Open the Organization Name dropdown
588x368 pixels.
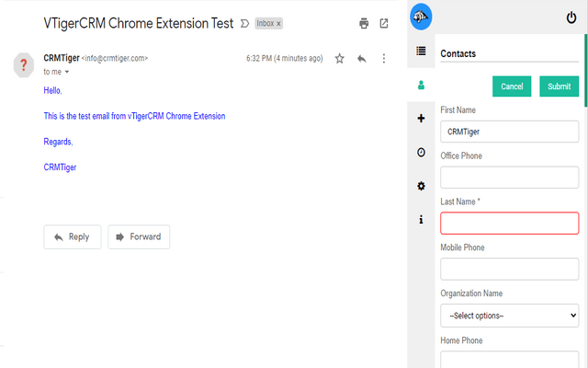pyautogui.click(x=509, y=316)
